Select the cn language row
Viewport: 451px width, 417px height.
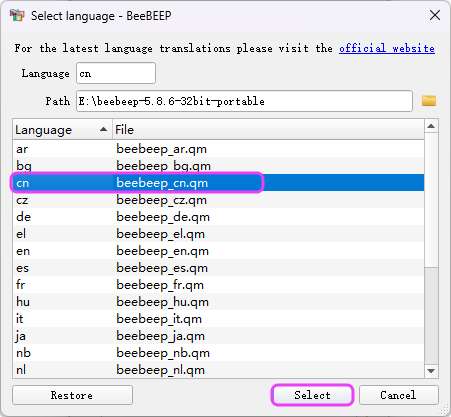coord(219,183)
